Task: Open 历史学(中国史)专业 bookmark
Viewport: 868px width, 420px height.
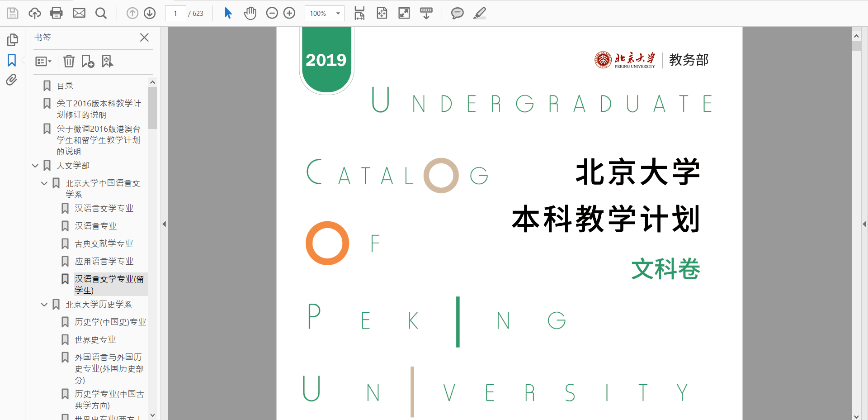Action: point(110,322)
